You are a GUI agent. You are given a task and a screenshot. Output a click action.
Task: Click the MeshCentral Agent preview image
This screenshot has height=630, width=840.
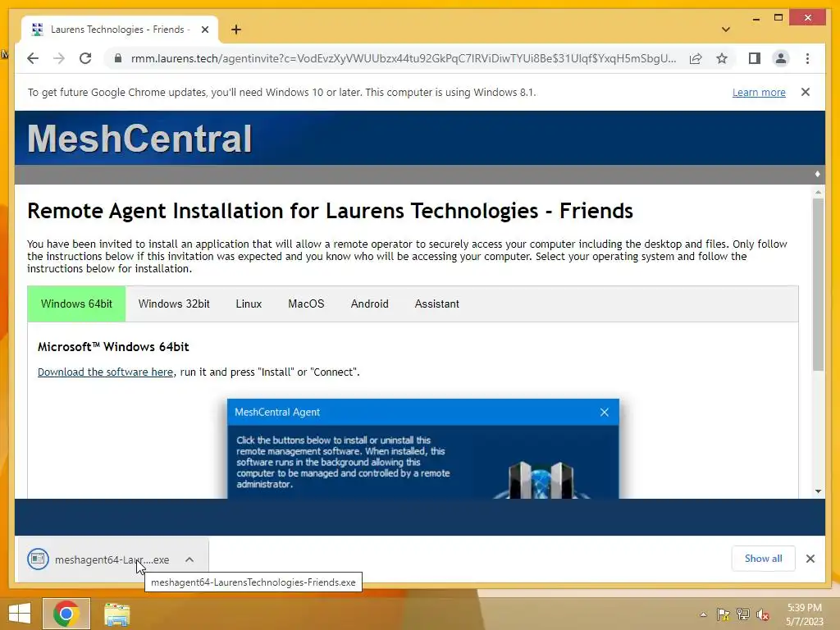point(423,449)
